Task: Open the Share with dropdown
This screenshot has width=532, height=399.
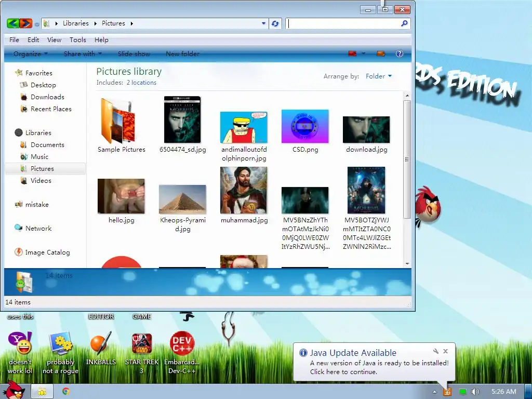Action: coord(83,54)
